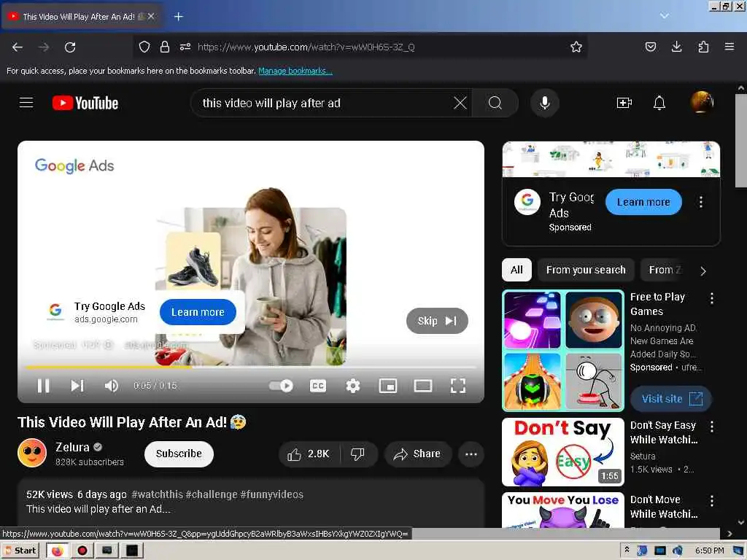List all tabs dropdown arrow

pyautogui.click(x=664, y=16)
